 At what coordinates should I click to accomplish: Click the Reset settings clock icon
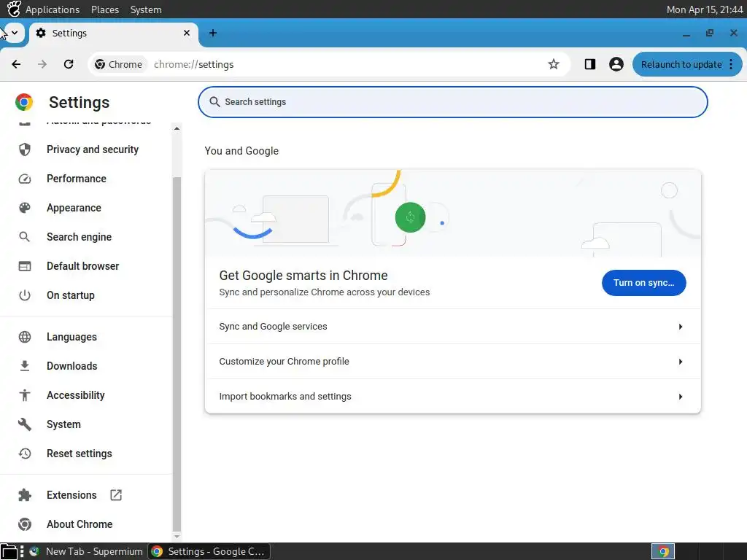click(x=25, y=454)
